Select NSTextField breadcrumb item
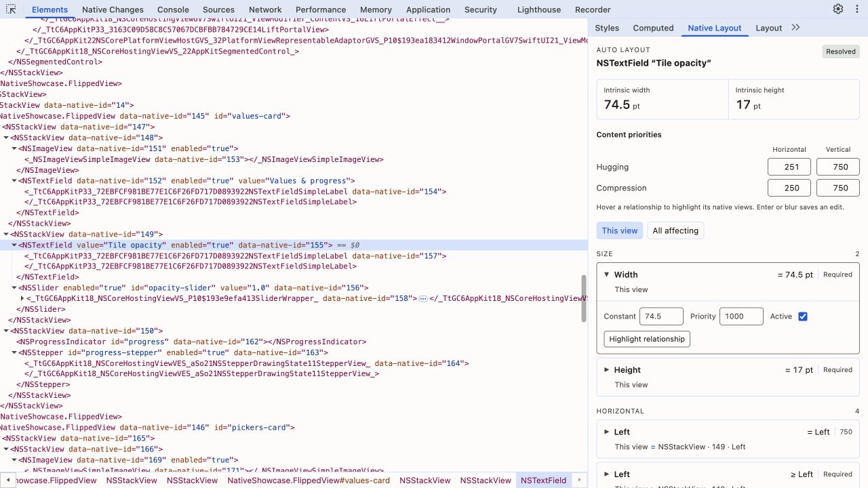868x488 pixels. (543, 480)
